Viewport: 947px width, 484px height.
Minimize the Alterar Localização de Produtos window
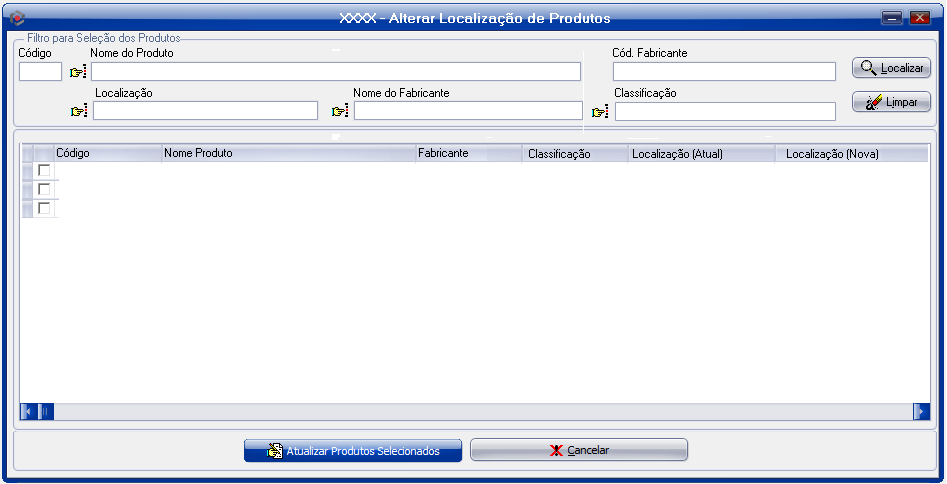point(892,18)
